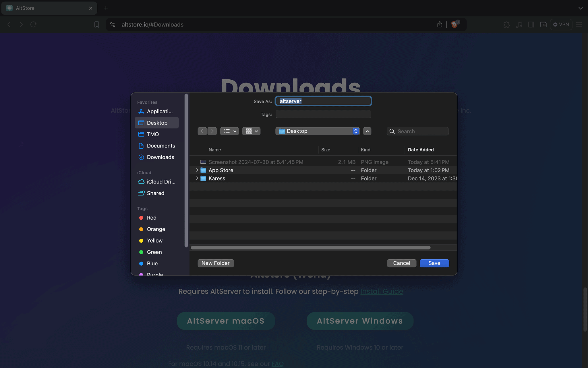Image resolution: width=588 pixels, height=368 pixels.
Task: Open the wallet icon in the toolbar
Action: [x=543, y=24]
